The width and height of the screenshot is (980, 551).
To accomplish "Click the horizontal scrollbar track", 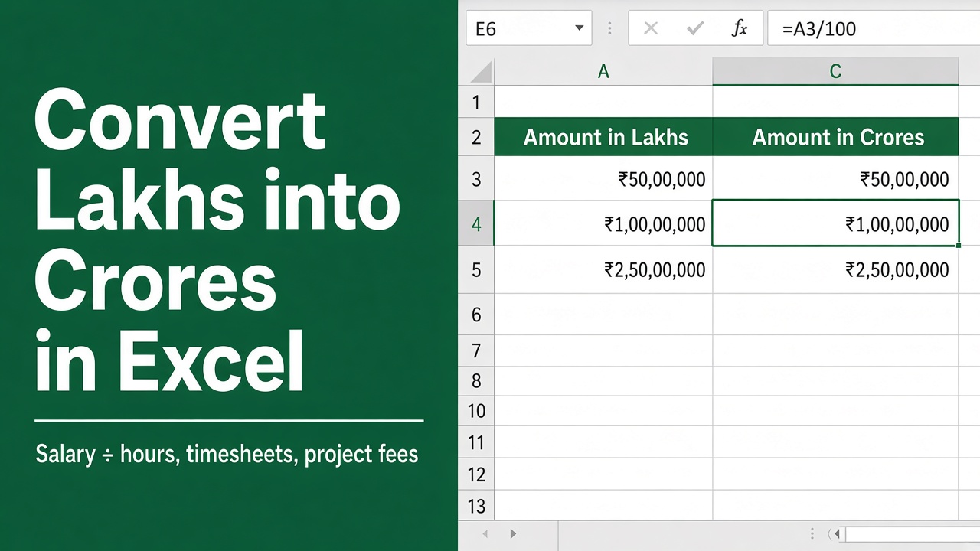I will click(913, 534).
